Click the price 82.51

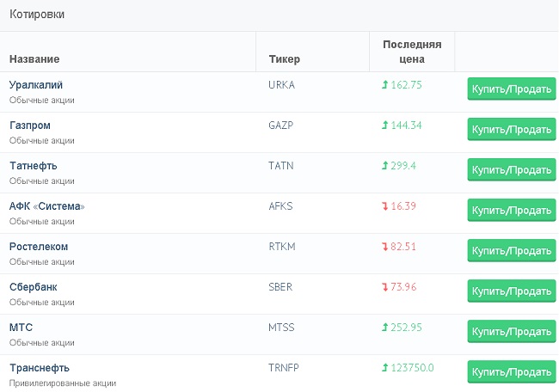[x=403, y=247]
